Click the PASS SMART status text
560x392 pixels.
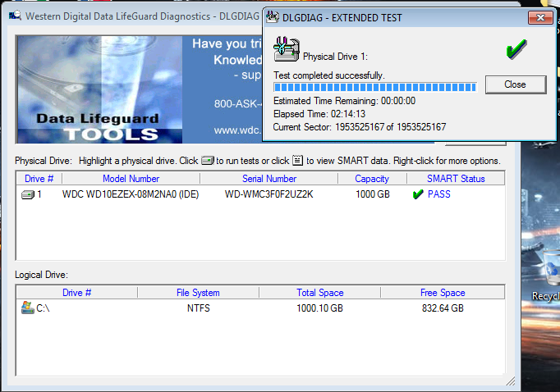tap(439, 194)
